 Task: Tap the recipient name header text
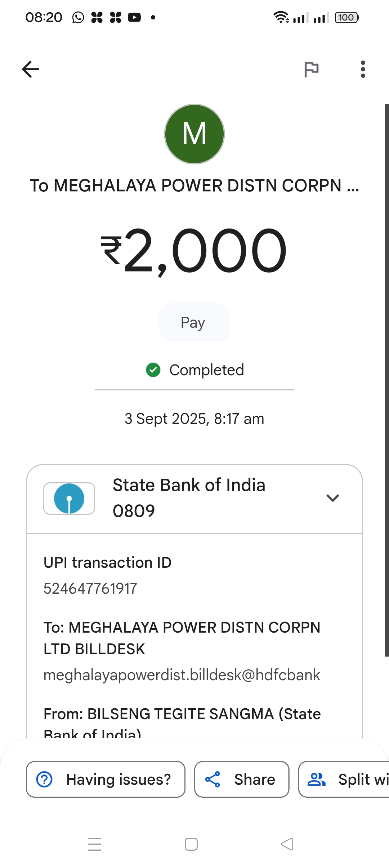194,186
